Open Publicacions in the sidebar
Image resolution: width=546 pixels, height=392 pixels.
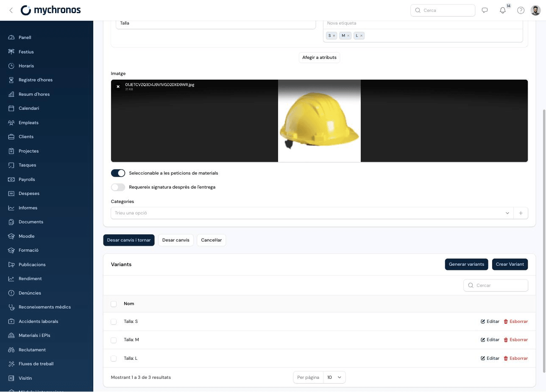coord(32,265)
